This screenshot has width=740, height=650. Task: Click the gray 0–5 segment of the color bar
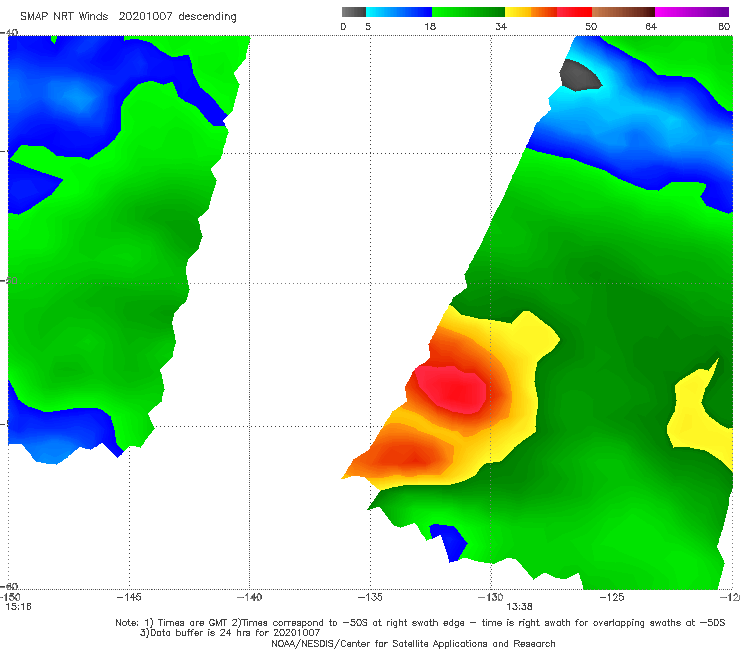353,12
